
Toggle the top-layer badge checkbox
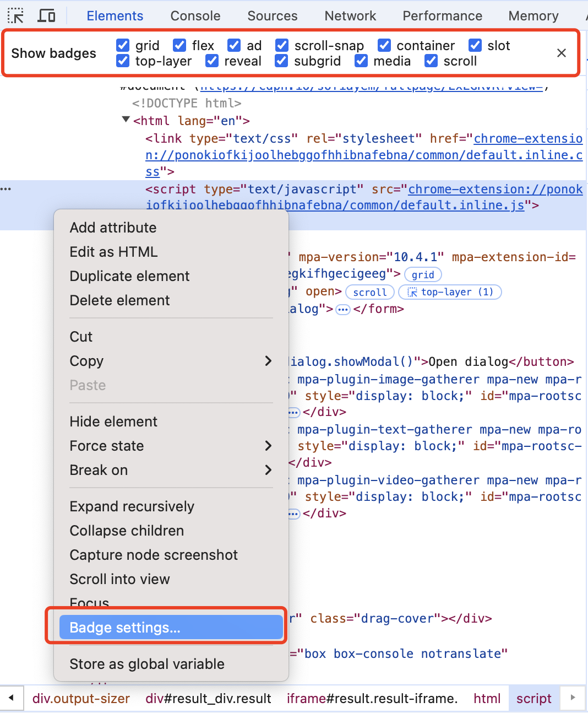[x=123, y=61]
